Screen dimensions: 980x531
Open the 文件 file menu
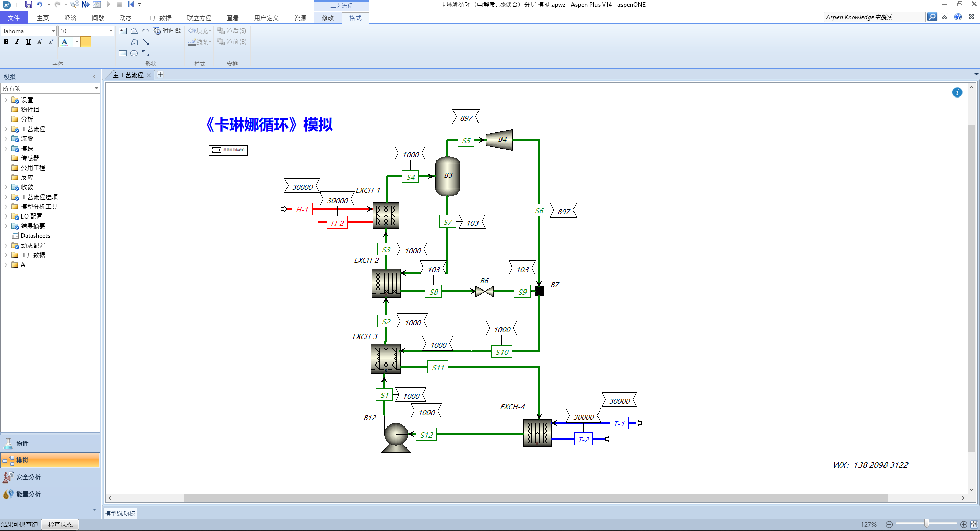14,18
